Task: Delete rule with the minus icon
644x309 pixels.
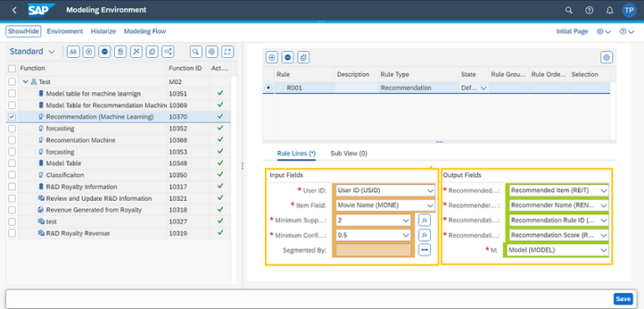Action: pyautogui.click(x=288, y=58)
